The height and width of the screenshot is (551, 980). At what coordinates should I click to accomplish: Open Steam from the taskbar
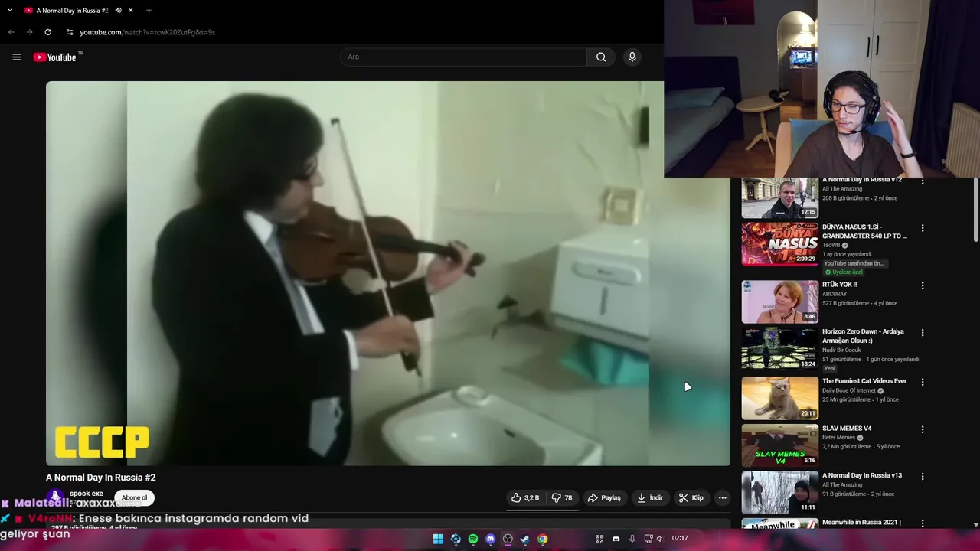tap(524, 539)
